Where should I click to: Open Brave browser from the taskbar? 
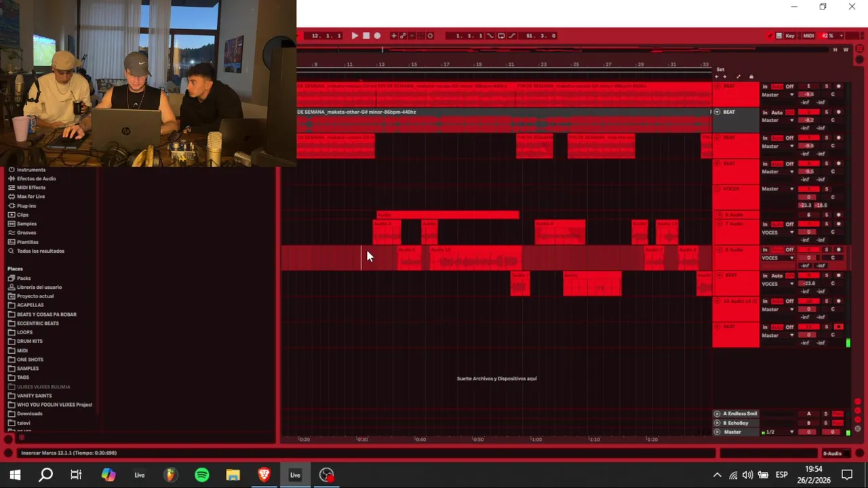click(264, 474)
